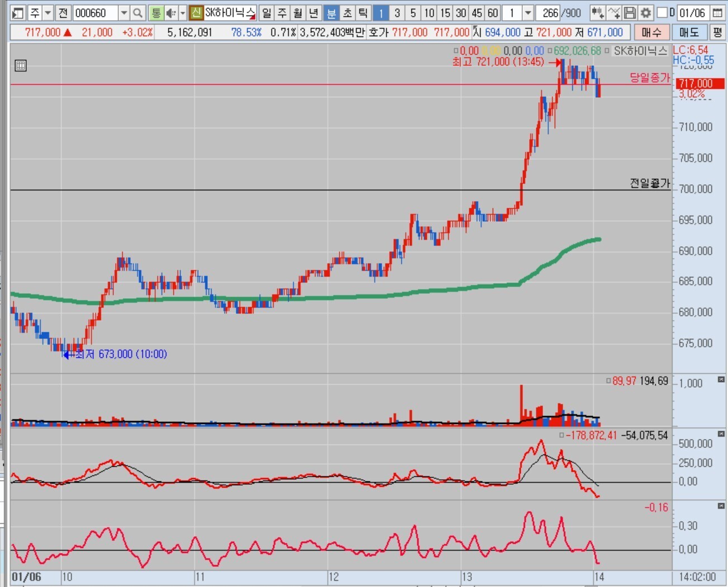Close the volume indicator panel
The height and width of the screenshot is (587, 728).
pyautogui.click(x=721, y=380)
